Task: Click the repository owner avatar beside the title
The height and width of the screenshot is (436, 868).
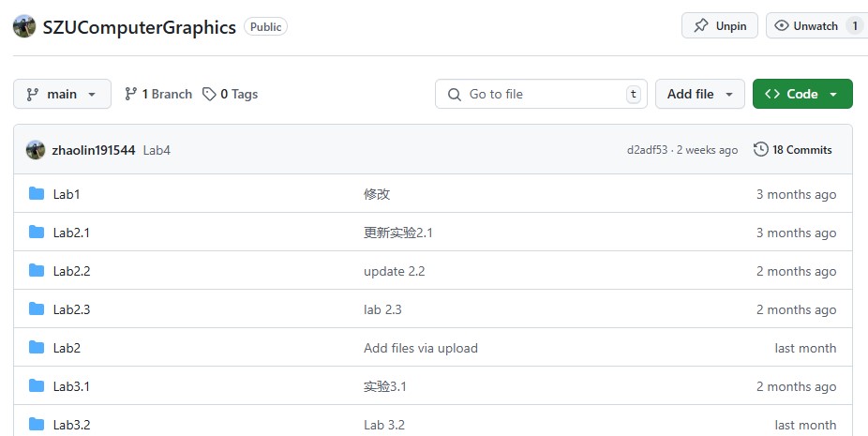Action: (24, 26)
